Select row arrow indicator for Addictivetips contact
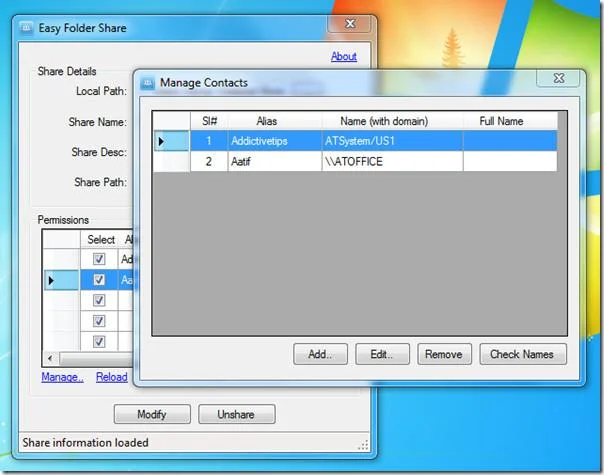Viewport: 604px width, 475px height. pyautogui.click(x=161, y=141)
